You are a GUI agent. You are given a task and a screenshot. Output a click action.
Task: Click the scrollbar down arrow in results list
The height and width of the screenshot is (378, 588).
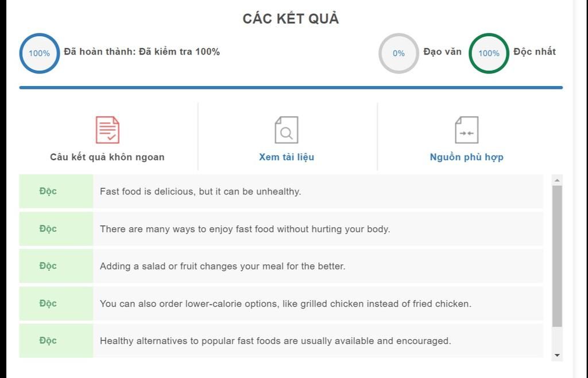557,355
